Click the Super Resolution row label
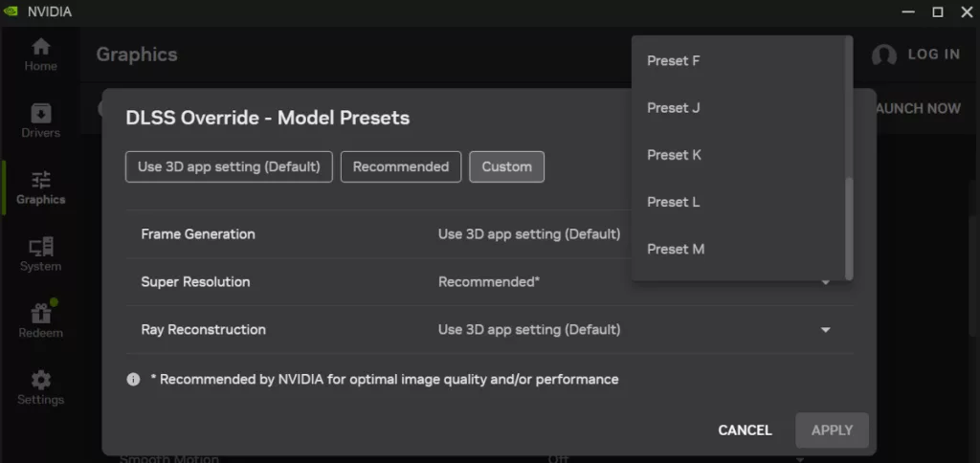Viewport: 980px width, 463px height. point(195,282)
